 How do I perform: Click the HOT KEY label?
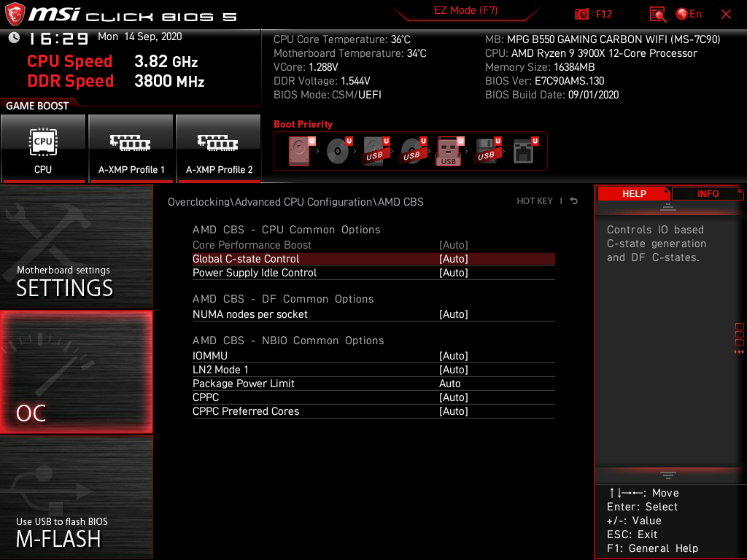point(535,201)
